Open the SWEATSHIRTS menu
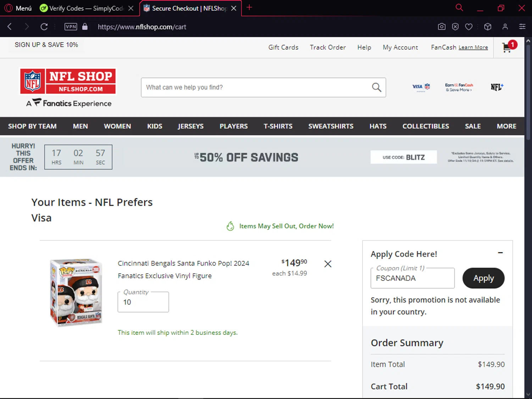 click(x=331, y=126)
